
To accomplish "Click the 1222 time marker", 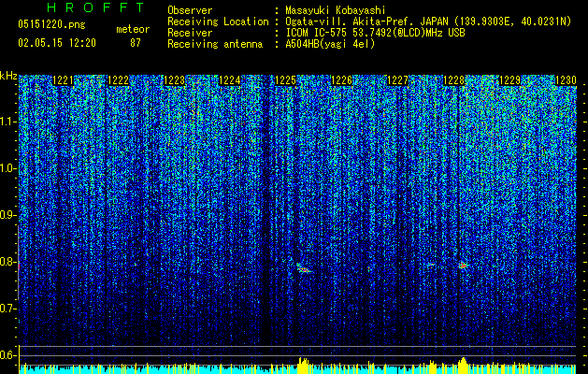I will 119,80.
